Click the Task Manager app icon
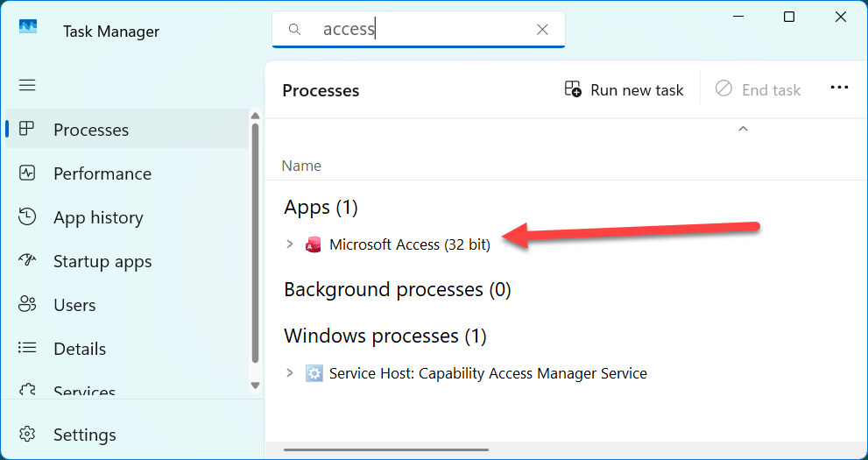 pyautogui.click(x=28, y=26)
